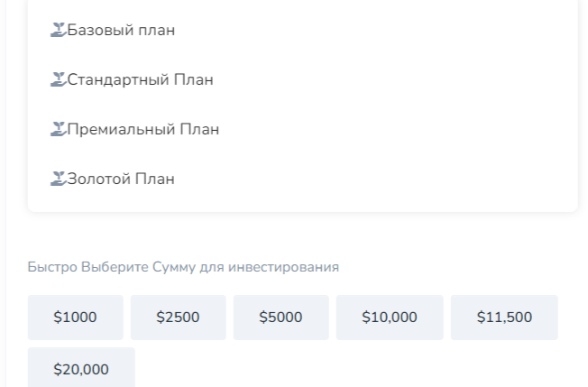Select the Базовый план option text
The height and width of the screenshot is (387, 588).
tap(121, 31)
